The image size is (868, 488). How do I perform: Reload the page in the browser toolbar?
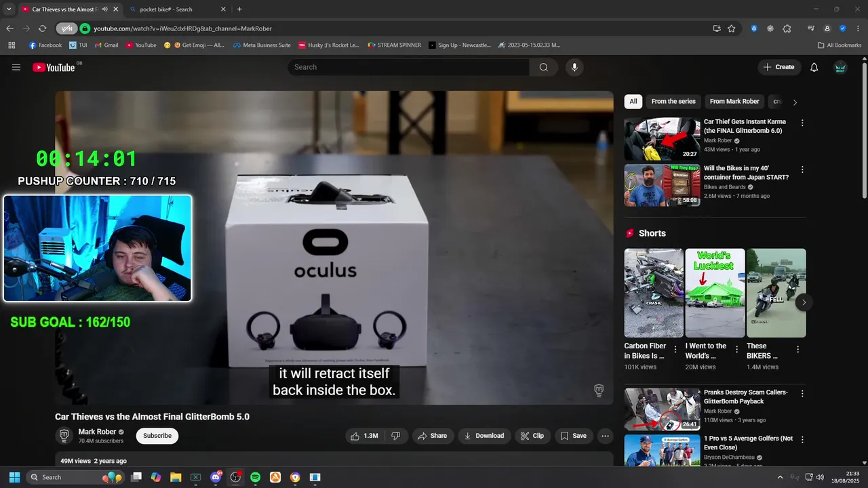42,28
